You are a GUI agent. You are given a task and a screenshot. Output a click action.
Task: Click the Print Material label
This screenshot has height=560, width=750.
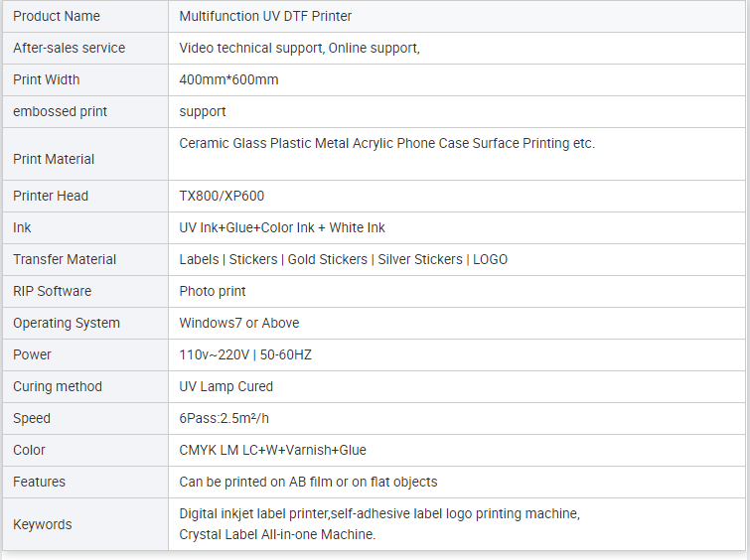(x=54, y=159)
